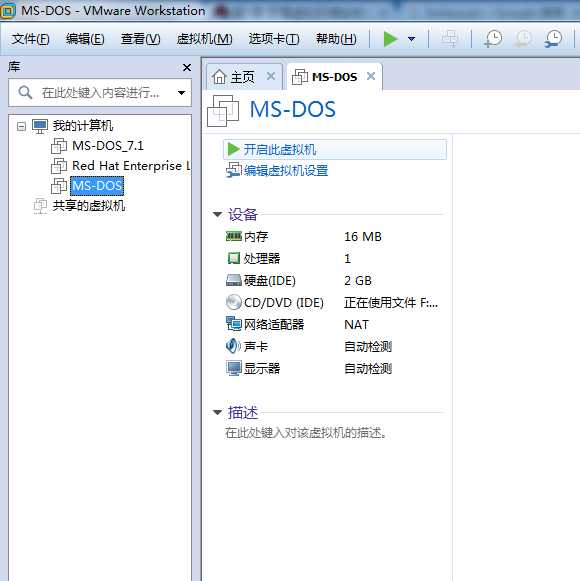
Task: Click the hard disk icon
Action: [x=234, y=280]
